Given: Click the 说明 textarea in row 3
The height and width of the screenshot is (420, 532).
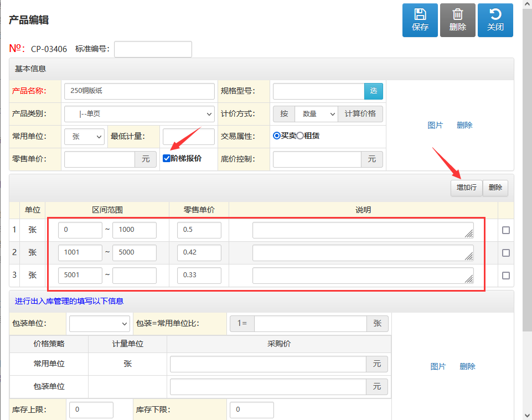Looking at the screenshot, I should pyautogui.click(x=363, y=276).
